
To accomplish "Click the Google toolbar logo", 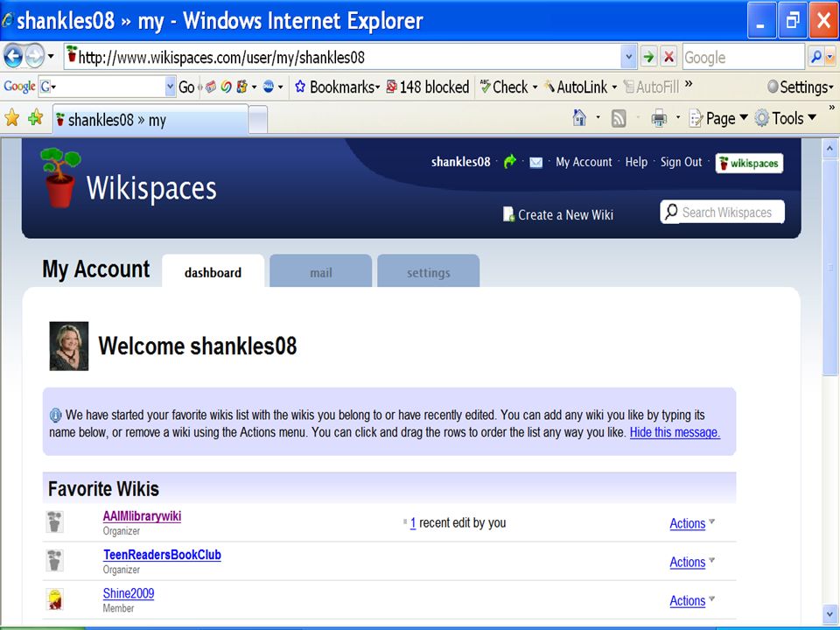I will pos(19,87).
